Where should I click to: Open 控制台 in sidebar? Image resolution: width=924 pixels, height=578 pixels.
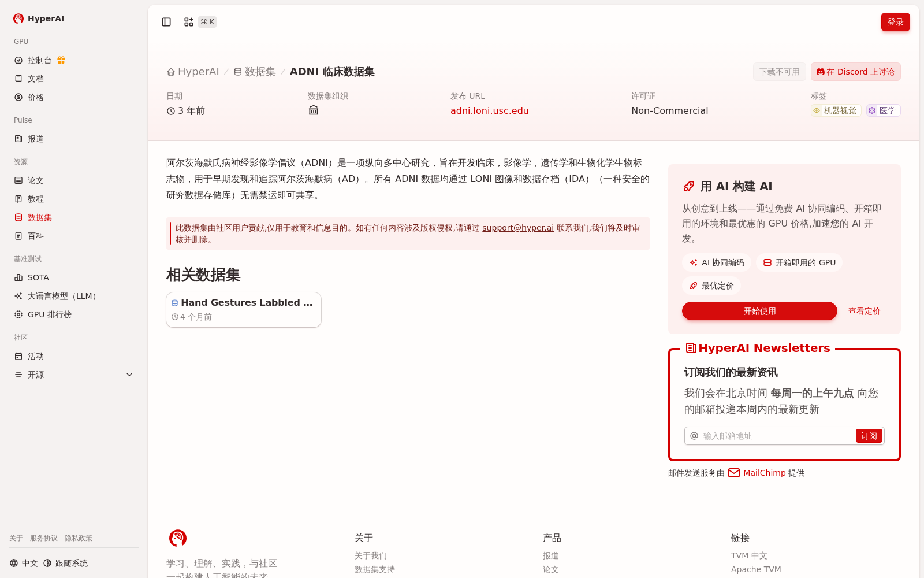tap(39, 60)
